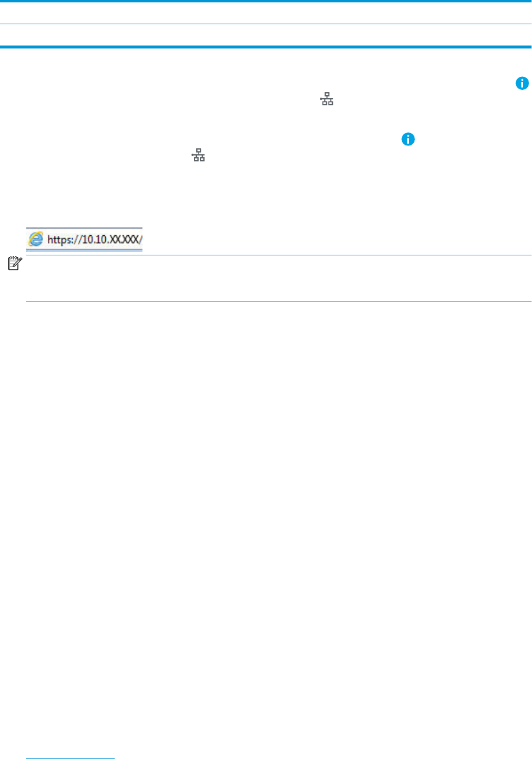
Task: Click the network icon just below the right-margin info icon
Action: point(327,99)
